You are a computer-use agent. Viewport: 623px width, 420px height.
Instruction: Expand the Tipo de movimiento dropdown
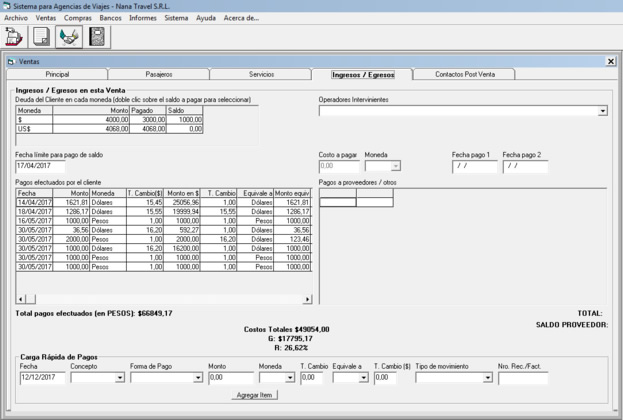488,378
